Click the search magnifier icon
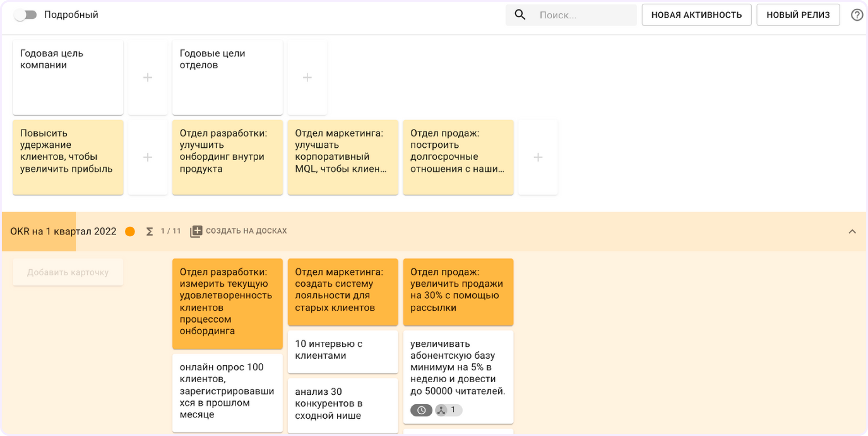Viewport: 868px width, 436px height. tap(519, 15)
